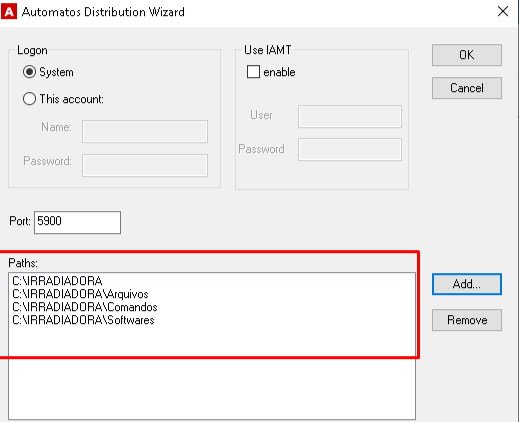Enable the Use IAMT checkbox
Viewport: 520px width, 422px height.
[253, 72]
